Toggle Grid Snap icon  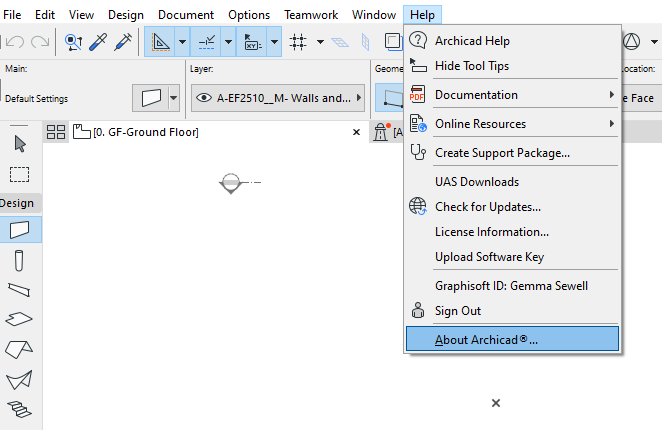pyautogui.click(x=298, y=42)
